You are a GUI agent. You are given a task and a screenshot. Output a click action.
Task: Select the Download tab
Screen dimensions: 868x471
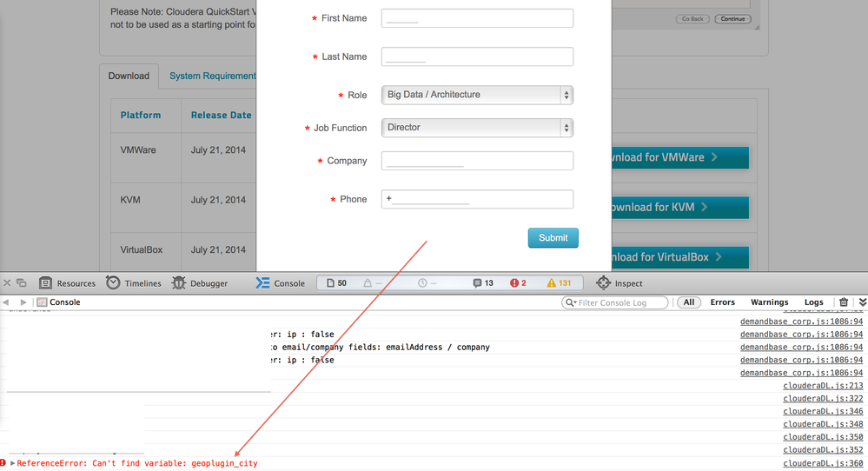click(x=129, y=76)
